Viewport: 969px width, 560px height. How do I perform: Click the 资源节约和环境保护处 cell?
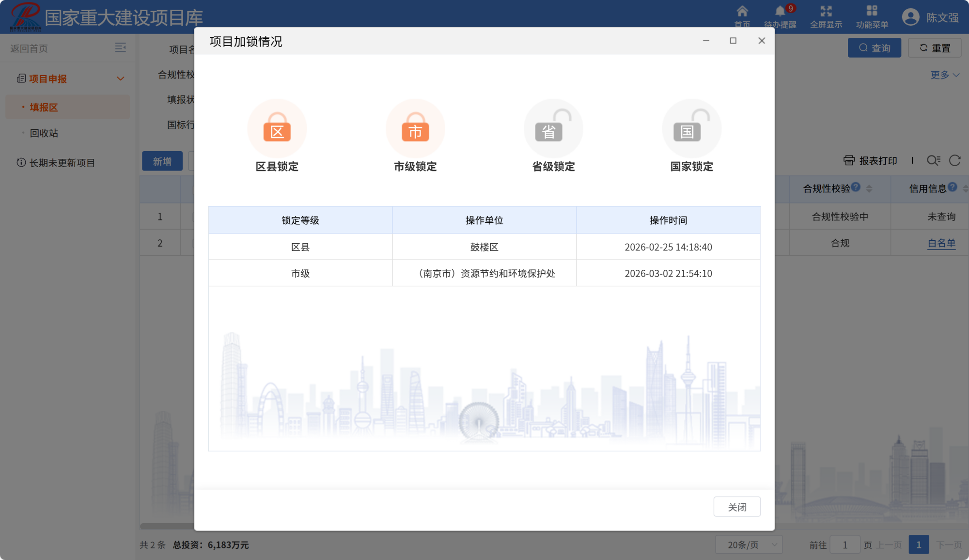click(x=484, y=273)
